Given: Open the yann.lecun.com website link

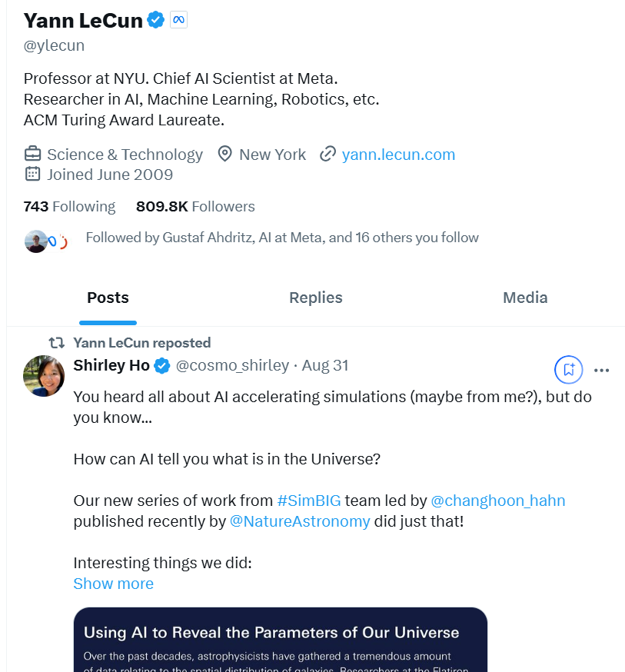Looking at the screenshot, I should (x=398, y=155).
